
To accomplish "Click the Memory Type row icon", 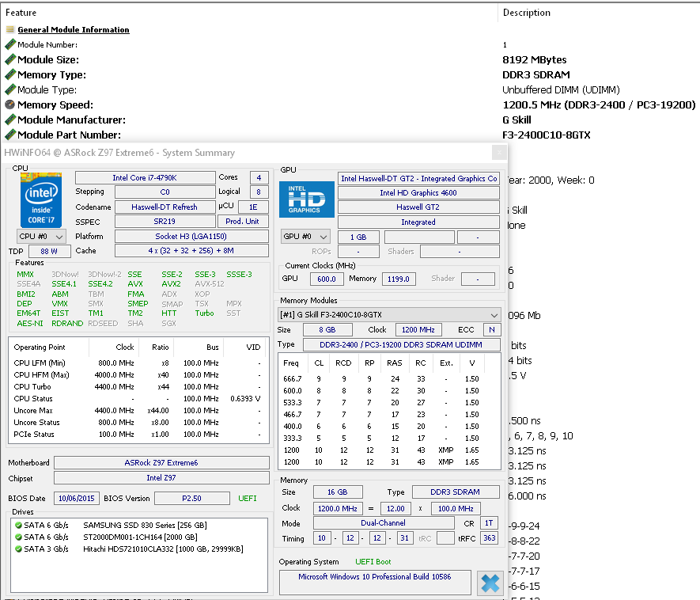I will point(10,74).
